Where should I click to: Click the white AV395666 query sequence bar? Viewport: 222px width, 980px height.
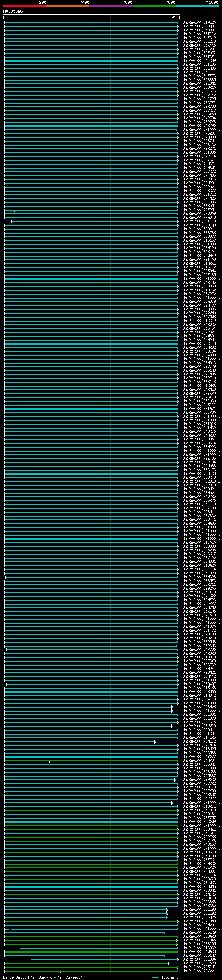click(x=92, y=15)
